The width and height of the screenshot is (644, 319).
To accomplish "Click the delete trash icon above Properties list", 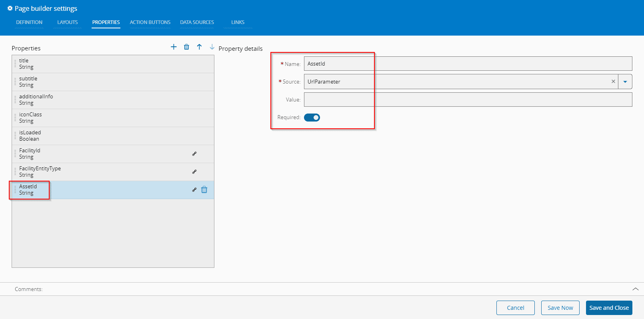I will coord(186,47).
